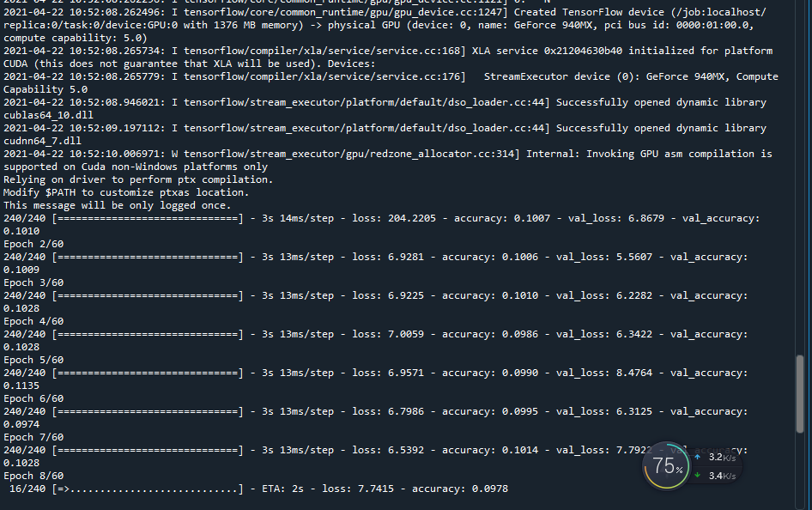
Task: Click the loss value 6.9571
Action: coord(406,373)
